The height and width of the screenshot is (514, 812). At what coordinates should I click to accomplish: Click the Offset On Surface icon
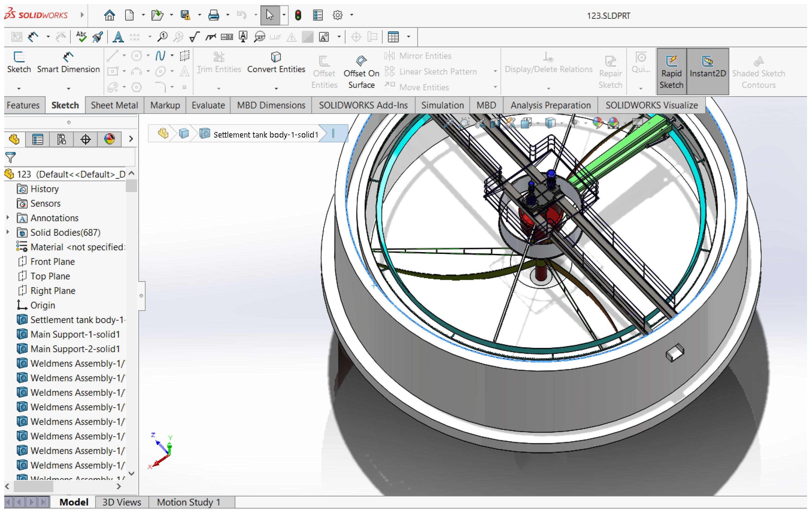click(361, 61)
